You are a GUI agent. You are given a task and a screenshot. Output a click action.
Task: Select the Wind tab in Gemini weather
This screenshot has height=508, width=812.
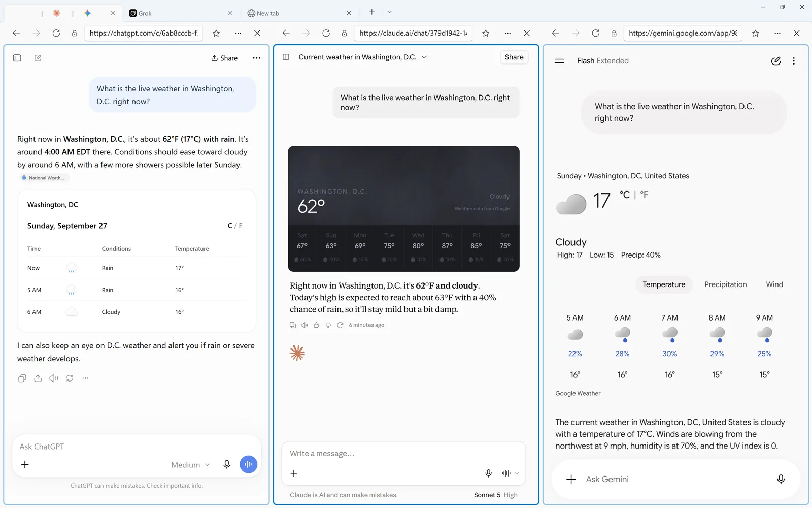pyautogui.click(x=774, y=284)
